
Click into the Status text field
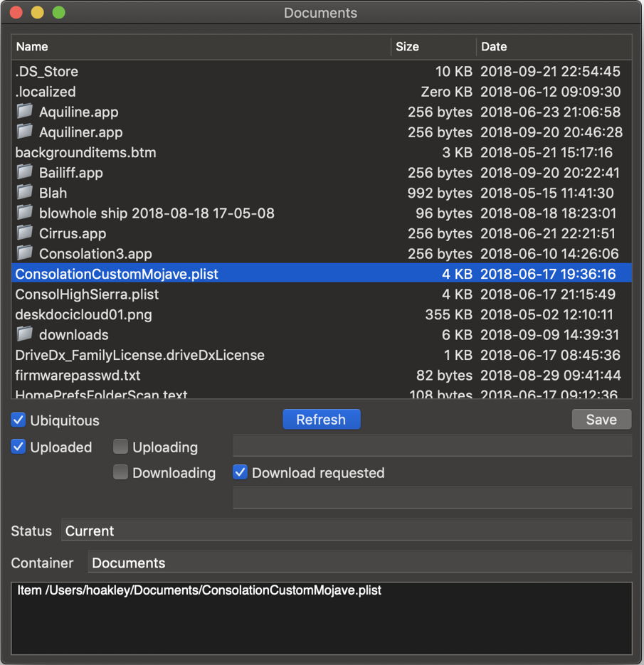(x=346, y=531)
